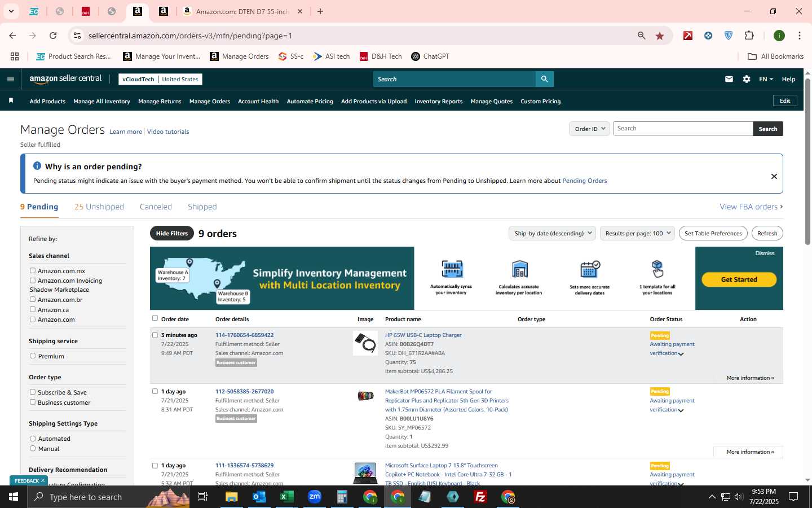Check the Business customer order type filter
The image size is (812, 508).
[x=33, y=402]
